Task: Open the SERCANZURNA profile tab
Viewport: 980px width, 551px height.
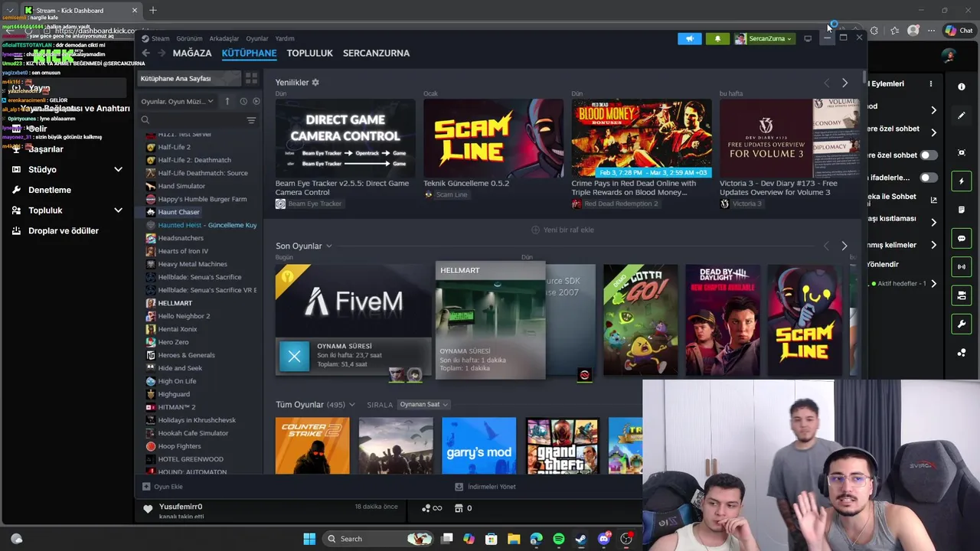Action: tap(376, 53)
